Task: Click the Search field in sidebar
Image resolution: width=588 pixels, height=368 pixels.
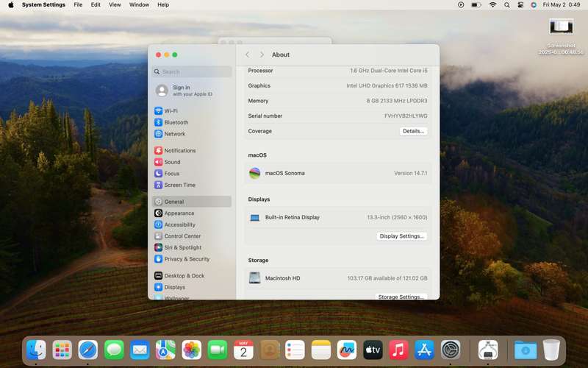Action: [192, 71]
